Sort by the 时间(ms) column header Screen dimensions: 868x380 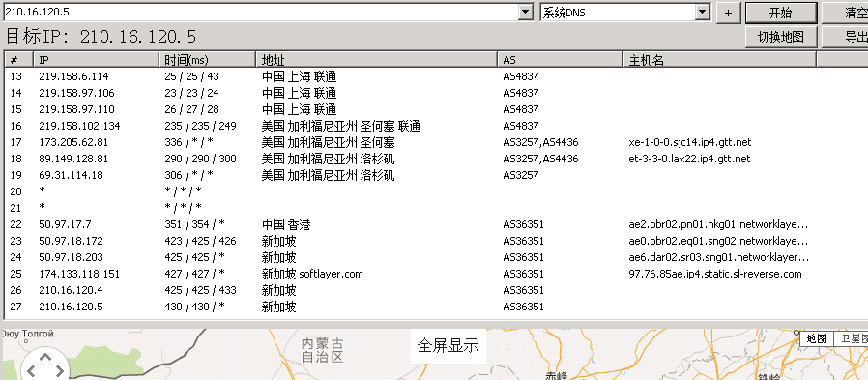(208, 60)
